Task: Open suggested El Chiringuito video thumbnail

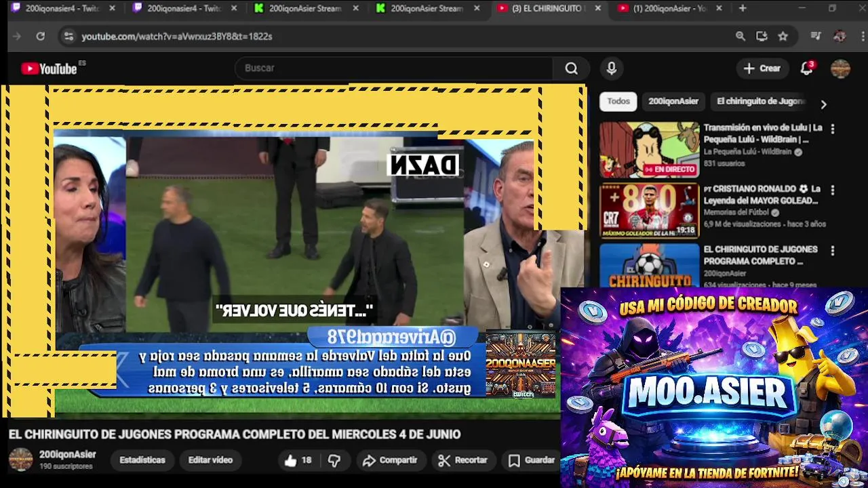Action: click(x=649, y=265)
